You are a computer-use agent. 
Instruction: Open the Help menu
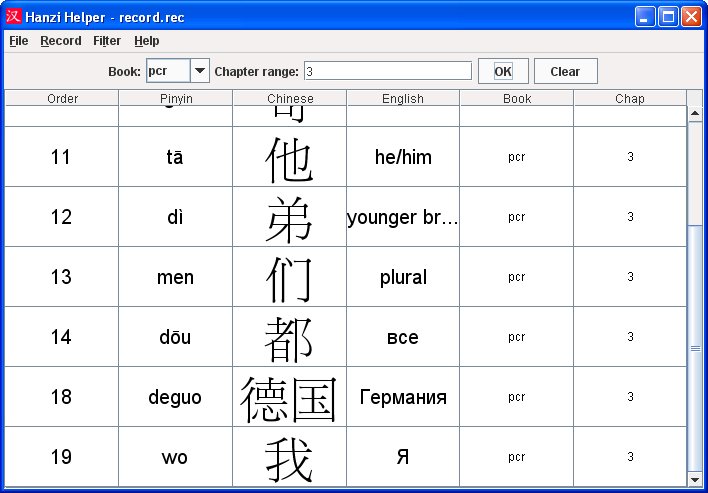pos(147,41)
